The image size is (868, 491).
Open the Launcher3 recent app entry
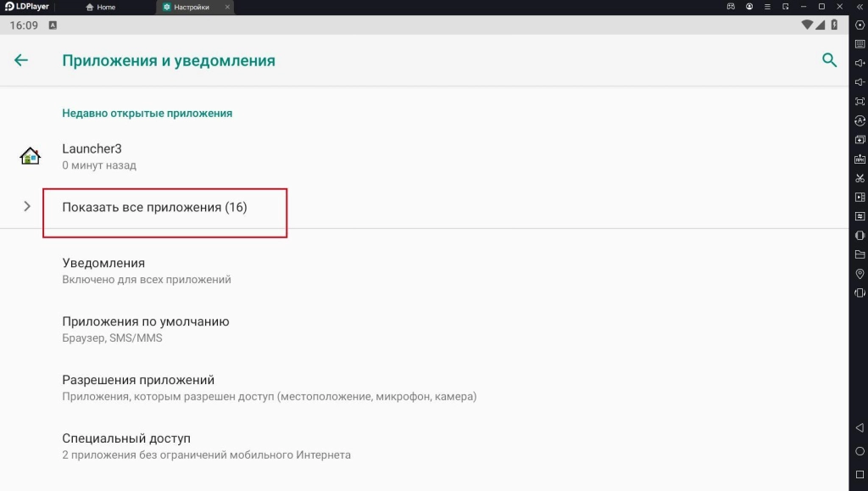pos(92,148)
